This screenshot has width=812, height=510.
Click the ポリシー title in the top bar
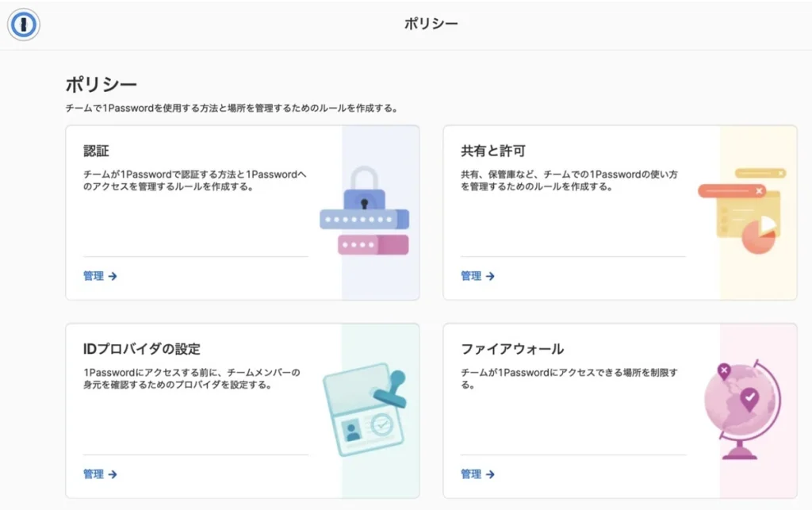pos(431,24)
